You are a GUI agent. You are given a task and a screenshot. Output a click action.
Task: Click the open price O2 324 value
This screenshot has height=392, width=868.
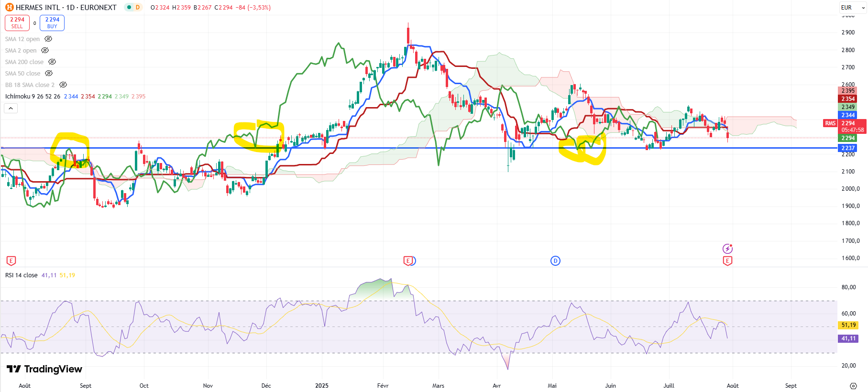pos(160,8)
